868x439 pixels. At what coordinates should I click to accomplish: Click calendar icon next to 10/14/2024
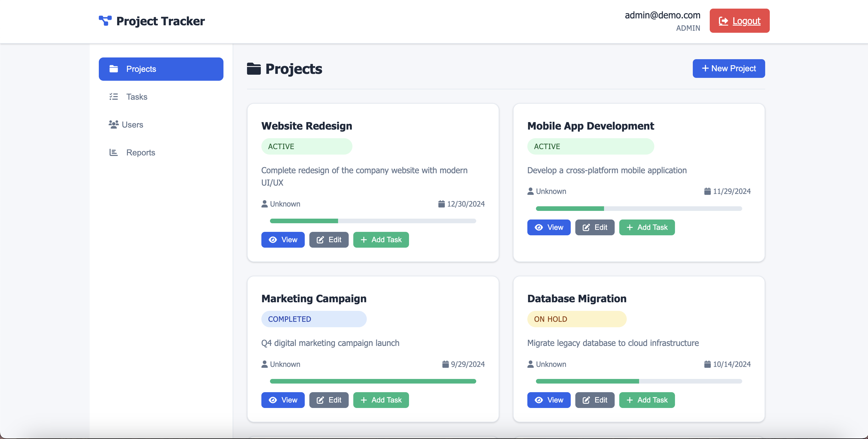(x=707, y=364)
